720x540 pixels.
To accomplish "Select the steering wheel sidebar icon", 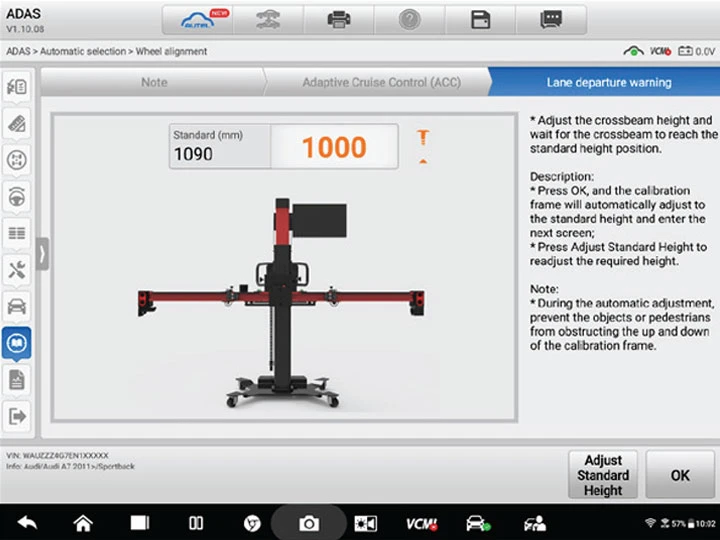I will click(17, 196).
